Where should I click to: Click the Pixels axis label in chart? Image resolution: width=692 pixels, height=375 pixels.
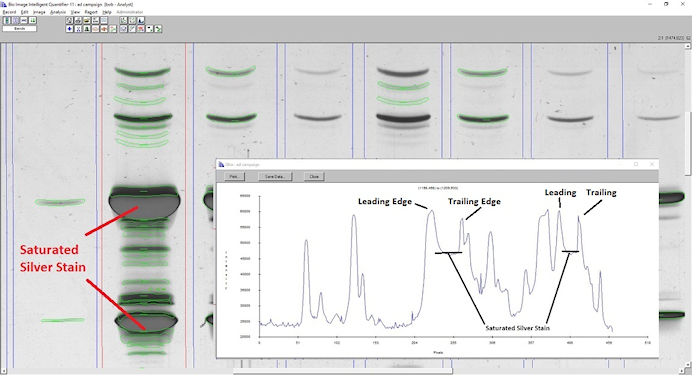click(438, 352)
